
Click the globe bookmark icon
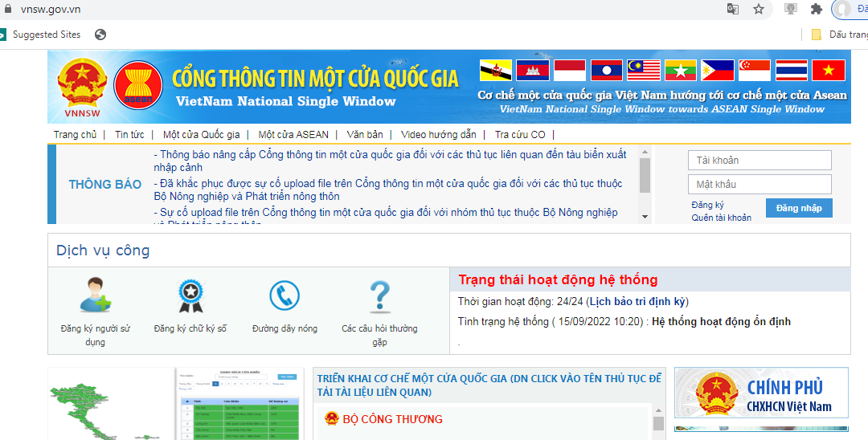(x=100, y=35)
